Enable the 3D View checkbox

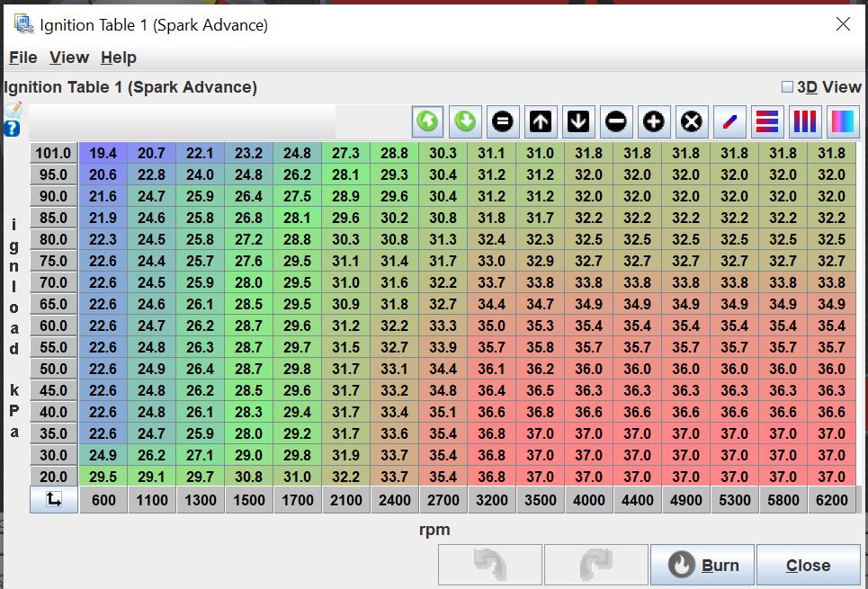(x=787, y=87)
